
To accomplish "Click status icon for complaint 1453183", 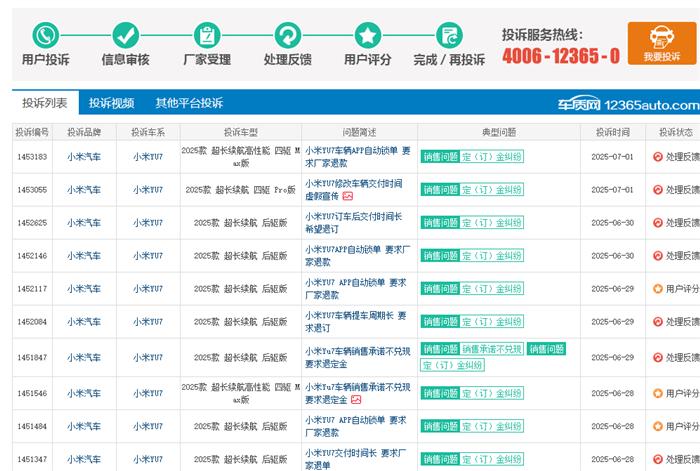I will [658, 157].
